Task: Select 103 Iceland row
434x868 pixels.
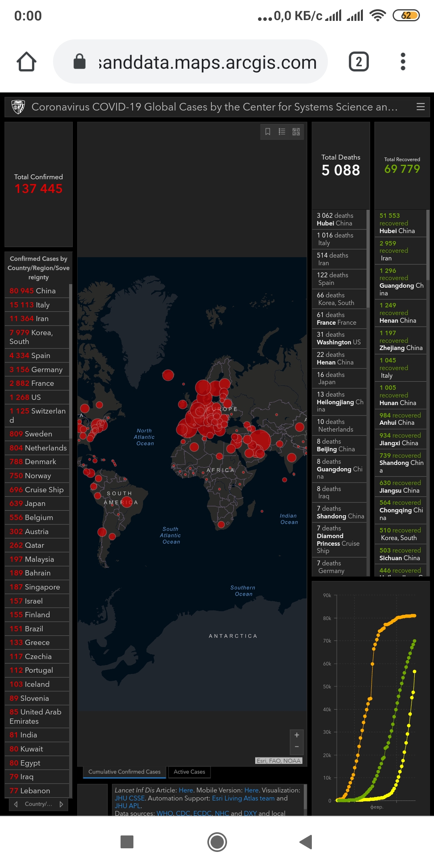Action: click(x=37, y=684)
